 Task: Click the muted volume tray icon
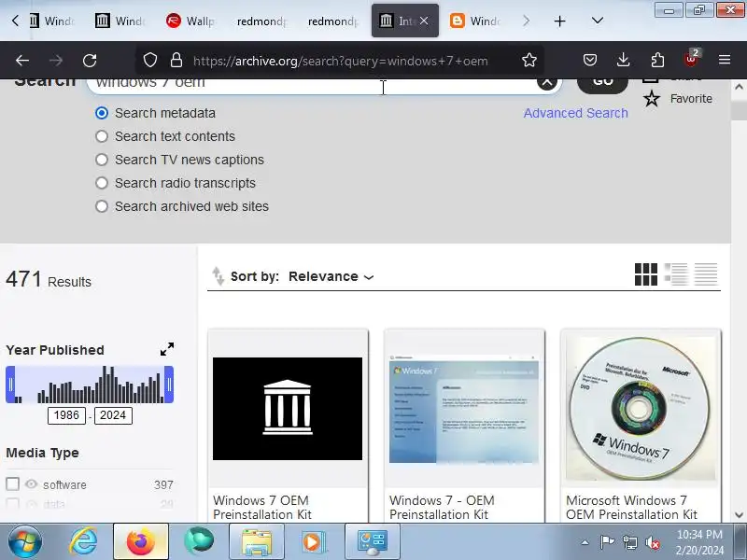click(652, 542)
